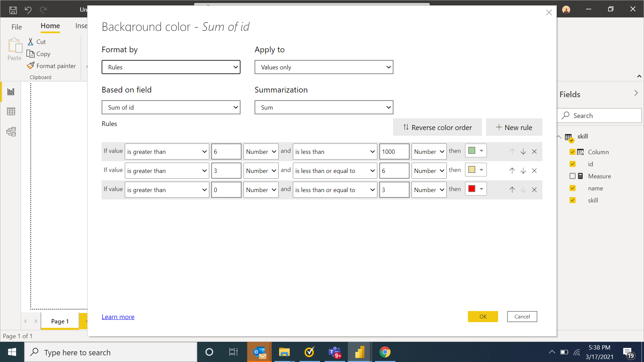This screenshot has height=362, width=644.
Task: Delete the rule with value 0 to 3
Action: [534, 190]
